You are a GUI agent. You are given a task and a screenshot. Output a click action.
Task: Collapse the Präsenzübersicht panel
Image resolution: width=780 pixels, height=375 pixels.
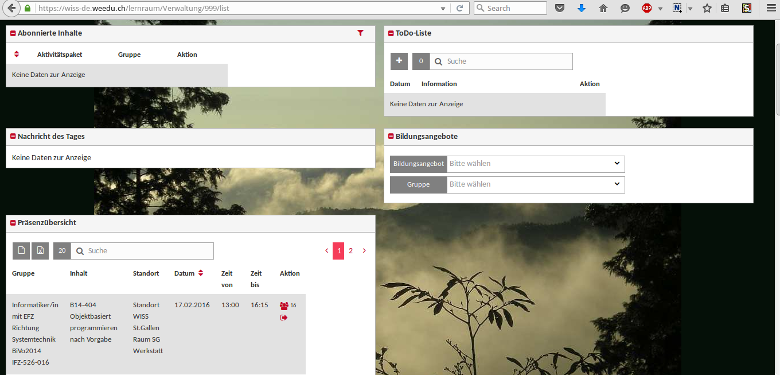coord(13,223)
